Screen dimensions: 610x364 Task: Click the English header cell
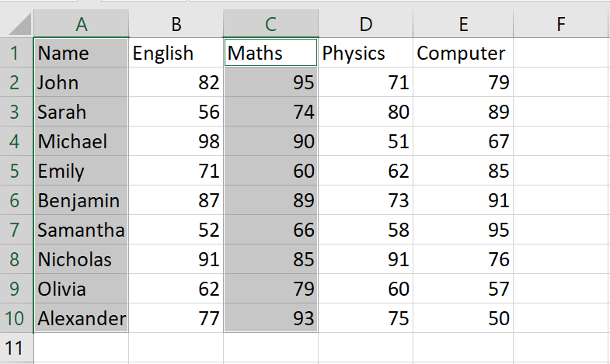point(176,53)
